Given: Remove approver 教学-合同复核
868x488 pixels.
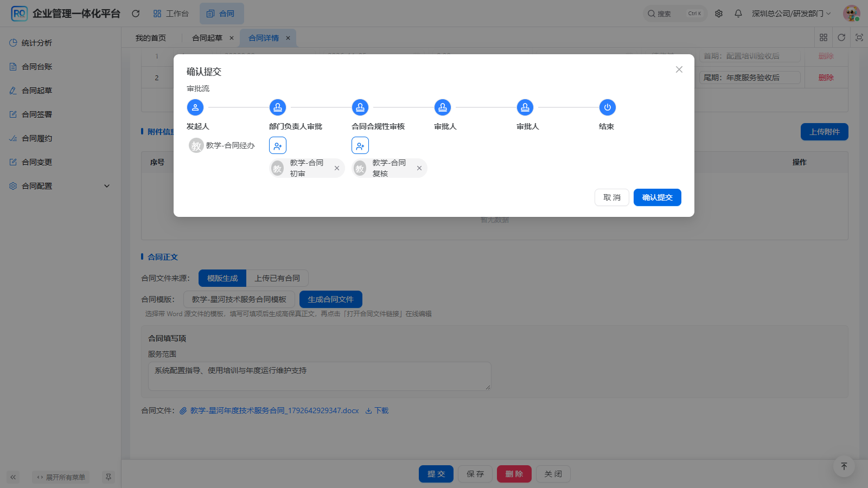Looking at the screenshot, I should pos(419,168).
